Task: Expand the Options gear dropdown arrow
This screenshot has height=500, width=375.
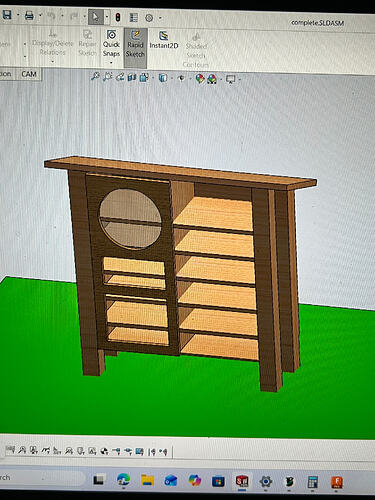Action: pyautogui.click(x=160, y=18)
